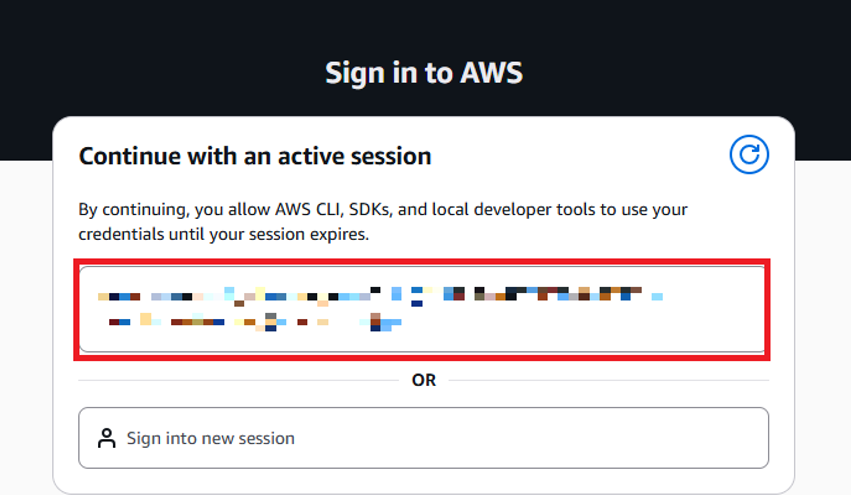Click divider line right of OR
Image resolution: width=851 pixels, height=495 pixels.
pyautogui.click(x=610, y=381)
